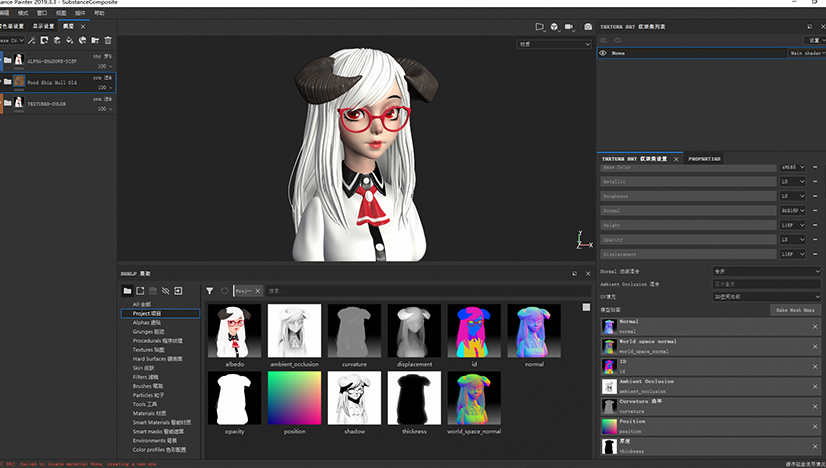Close the Shelf panel

588,274
